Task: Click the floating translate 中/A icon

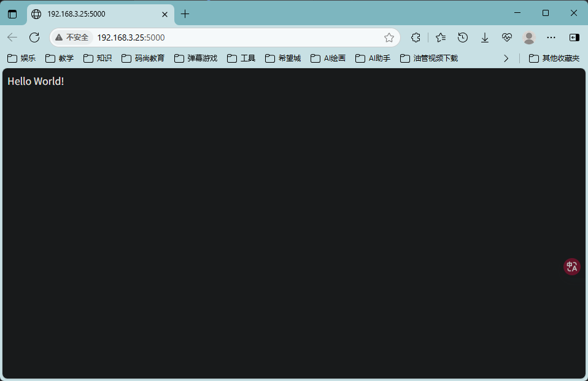Action: point(571,266)
